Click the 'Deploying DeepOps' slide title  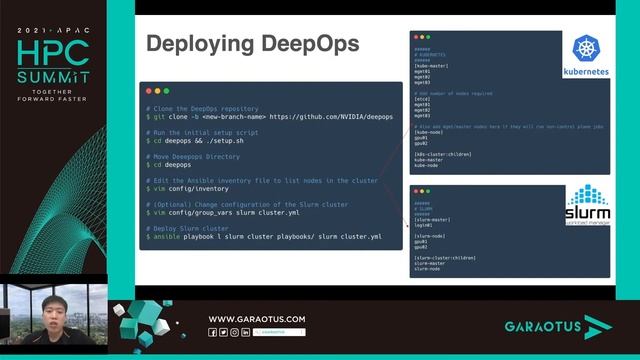coord(253,44)
